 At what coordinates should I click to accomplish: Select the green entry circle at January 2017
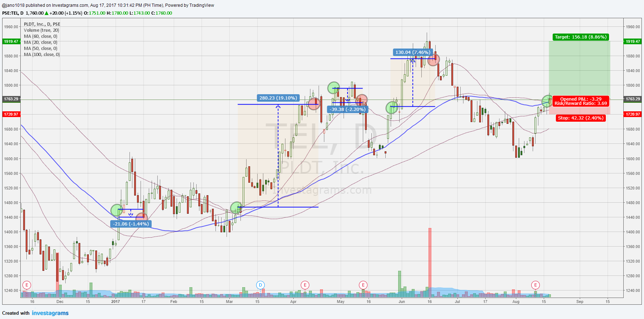click(x=117, y=210)
